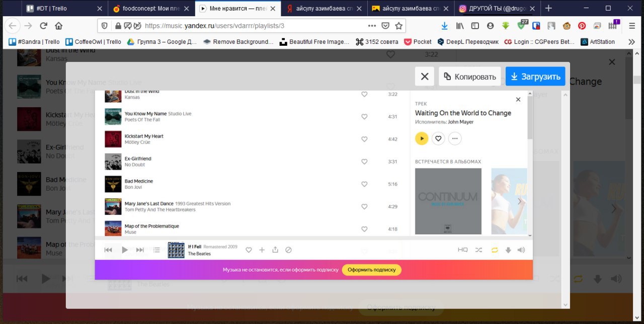Click the blue Загрузить button

[535, 76]
